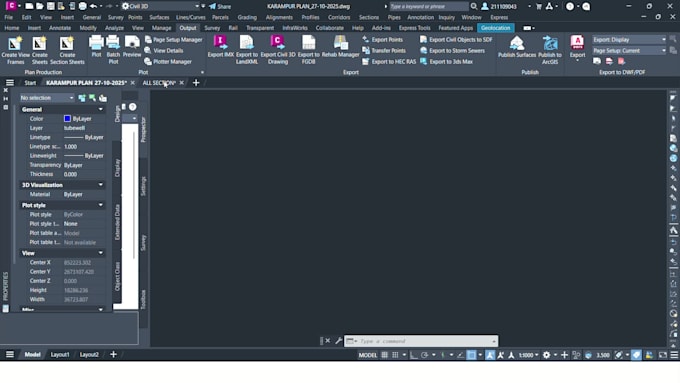Viewport: 680px width, 383px height.
Task: Collapse the 3D Visualization section
Action: (101, 185)
